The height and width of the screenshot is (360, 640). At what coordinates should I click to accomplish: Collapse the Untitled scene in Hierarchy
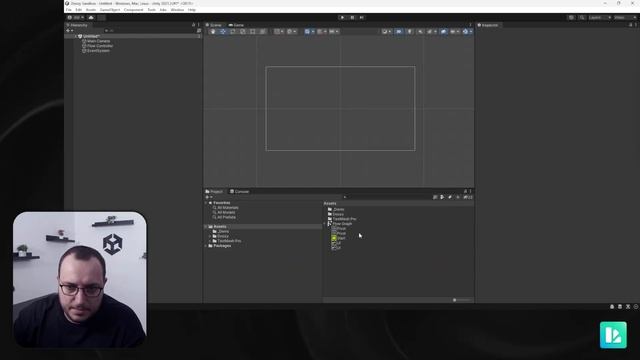point(76,36)
